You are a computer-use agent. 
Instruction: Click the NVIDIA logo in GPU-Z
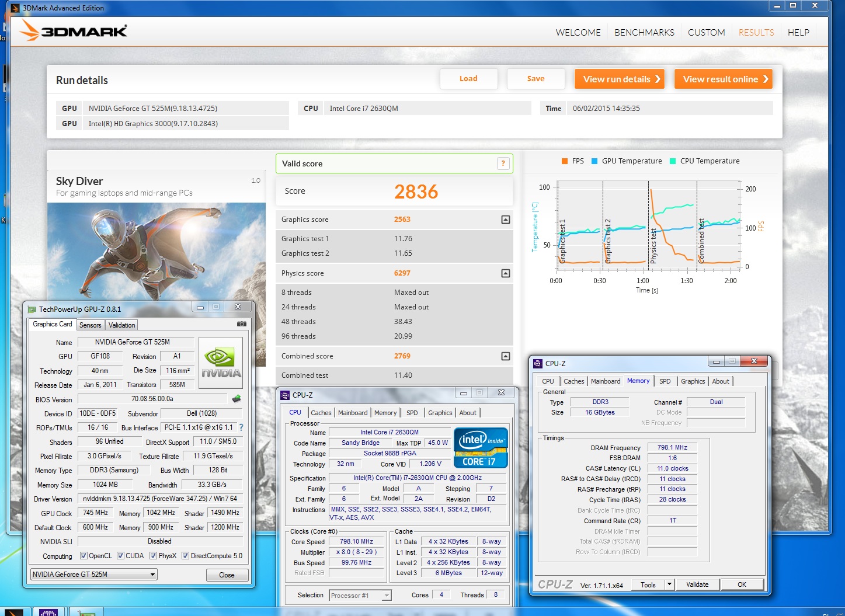click(x=221, y=363)
